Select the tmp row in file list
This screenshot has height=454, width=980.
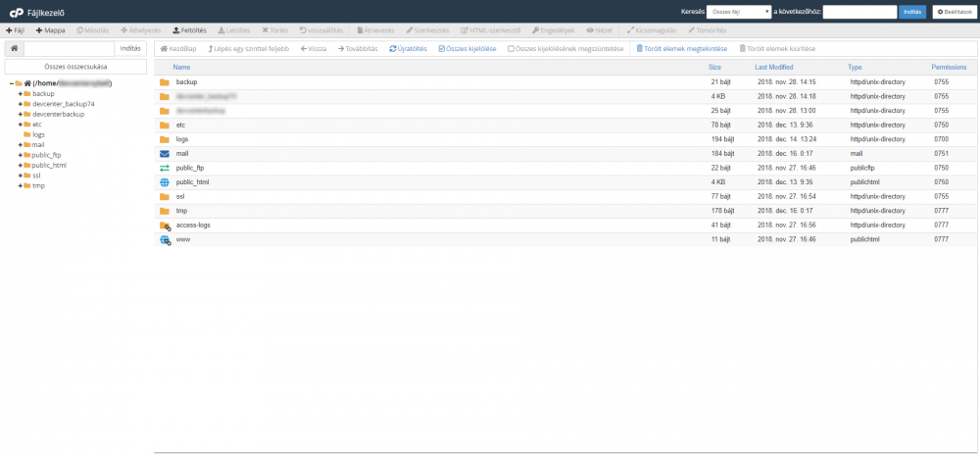(x=565, y=211)
